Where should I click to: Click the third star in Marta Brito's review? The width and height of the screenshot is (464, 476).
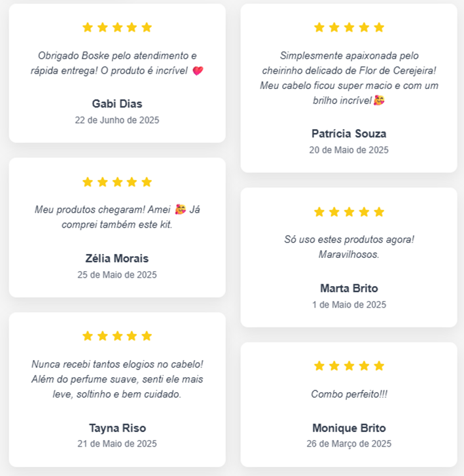coord(349,212)
